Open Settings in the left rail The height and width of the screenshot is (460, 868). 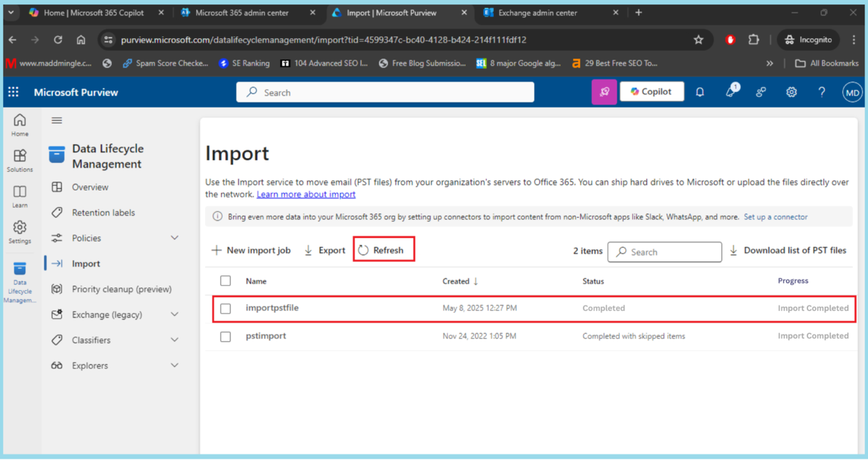tap(20, 232)
